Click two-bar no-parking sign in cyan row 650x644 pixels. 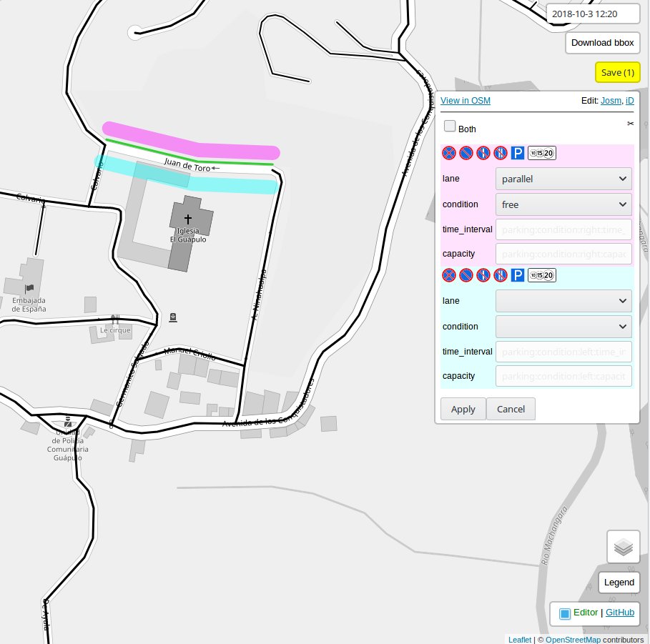coord(500,275)
